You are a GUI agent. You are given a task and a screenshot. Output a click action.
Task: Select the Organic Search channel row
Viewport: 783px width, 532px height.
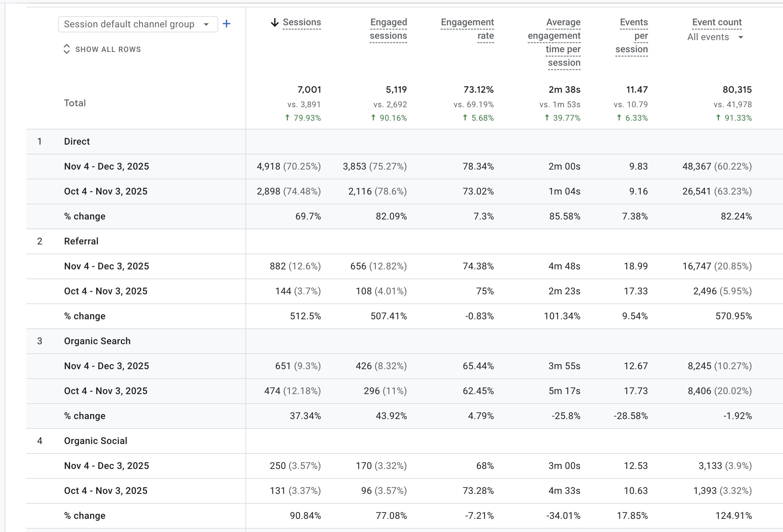pos(97,341)
